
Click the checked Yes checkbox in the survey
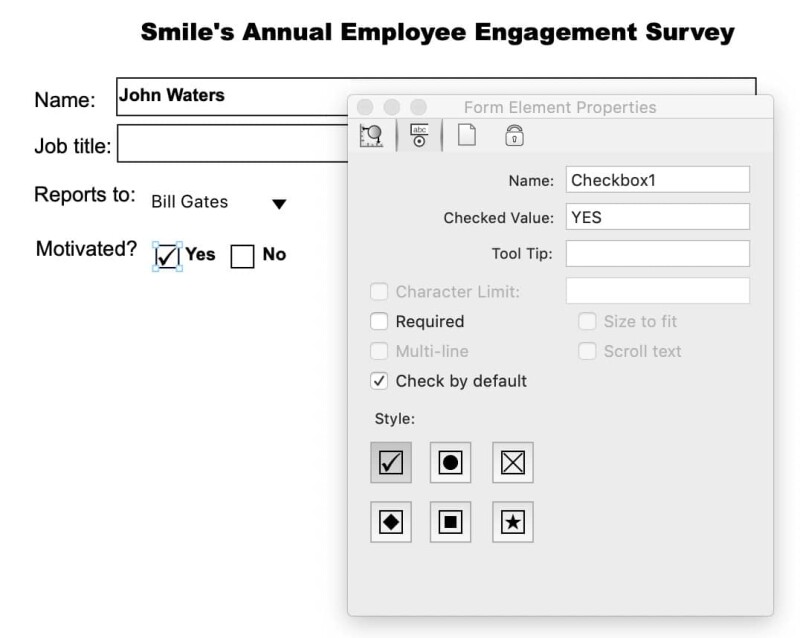click(x=167, y=256)
